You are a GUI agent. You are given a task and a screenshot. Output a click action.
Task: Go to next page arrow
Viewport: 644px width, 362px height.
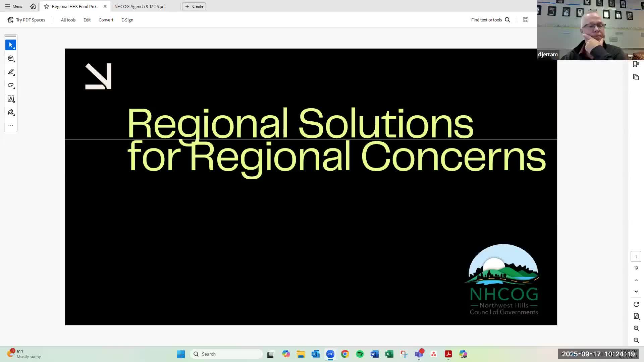(636, 292)
